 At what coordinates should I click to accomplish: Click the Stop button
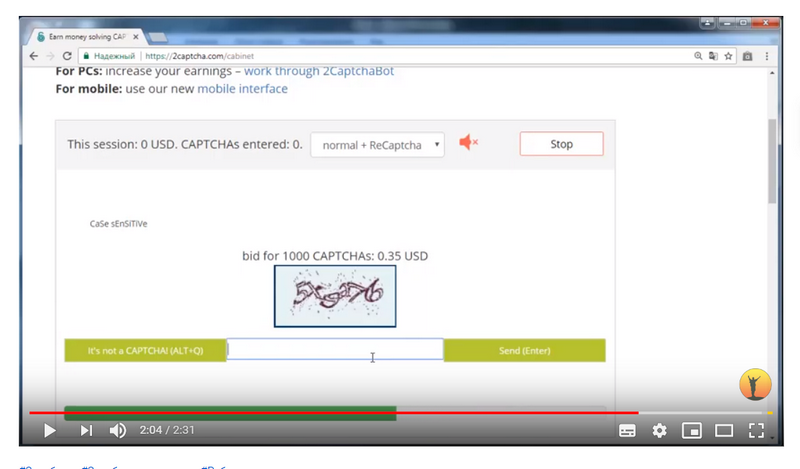[561, 144]
